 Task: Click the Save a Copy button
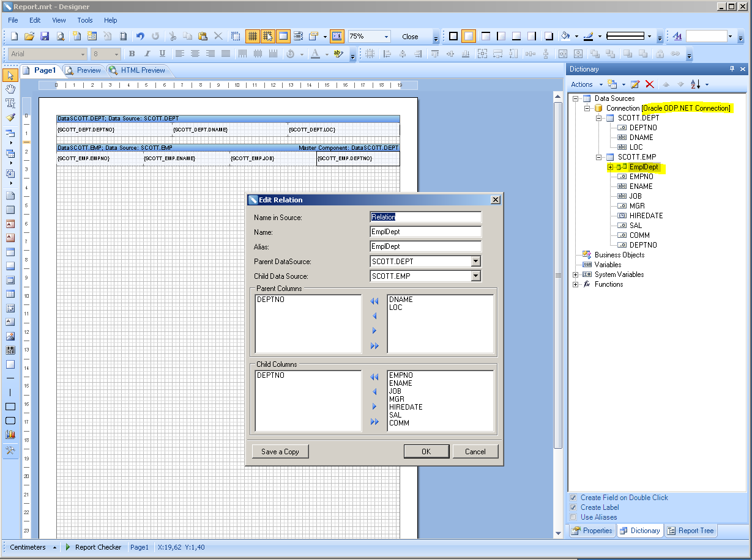coord(280,452)
